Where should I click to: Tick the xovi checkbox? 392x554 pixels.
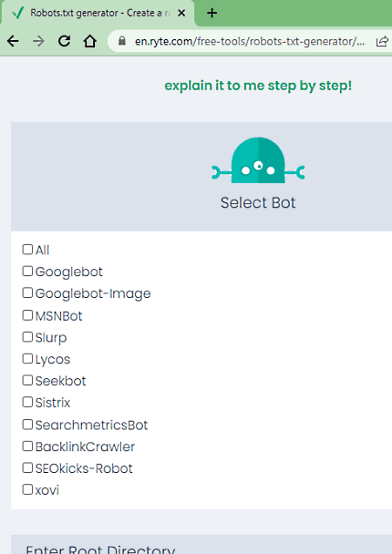pyautogui.click(x=28, y=490)
